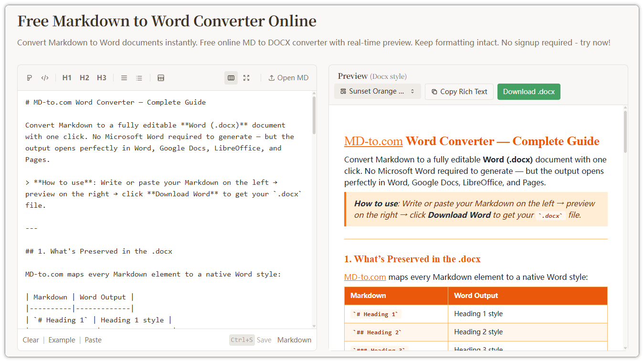Open the Sunset Orange theme dropdown
This screenshot has width=644, height=362.
(x=377, y=91)
